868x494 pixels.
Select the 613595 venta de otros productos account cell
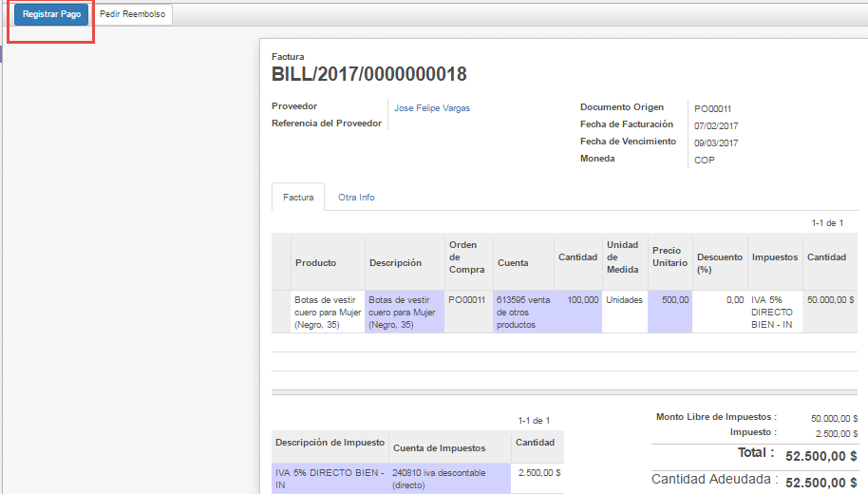point(523,312)
